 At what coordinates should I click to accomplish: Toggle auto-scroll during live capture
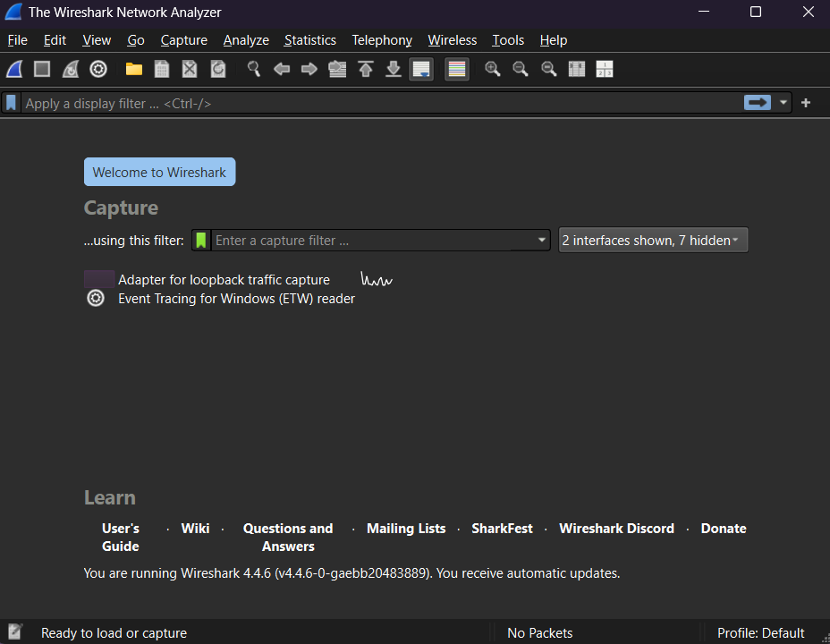(421, 70)
